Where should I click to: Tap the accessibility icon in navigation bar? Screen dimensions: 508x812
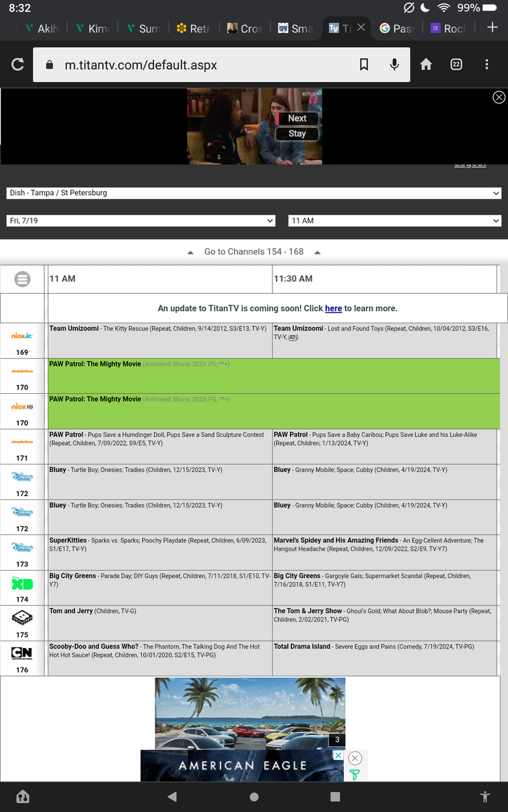pos(485,797)
